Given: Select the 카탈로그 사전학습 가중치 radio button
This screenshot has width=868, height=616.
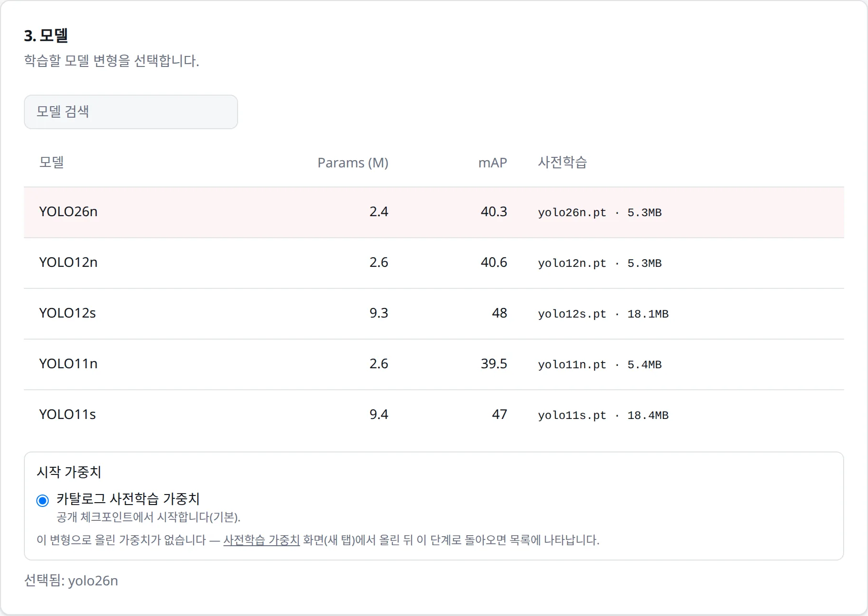Looking at the screenshot, I should tap(43, 501).
